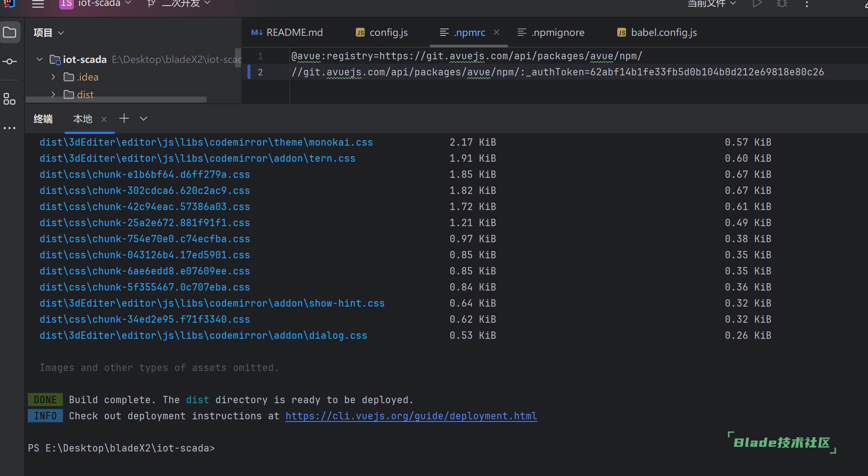Open chunk-6ae6edd8.e07609ee.css path
Image resolution: width=868 pixels, height=476 pixels.
point(145,271)
